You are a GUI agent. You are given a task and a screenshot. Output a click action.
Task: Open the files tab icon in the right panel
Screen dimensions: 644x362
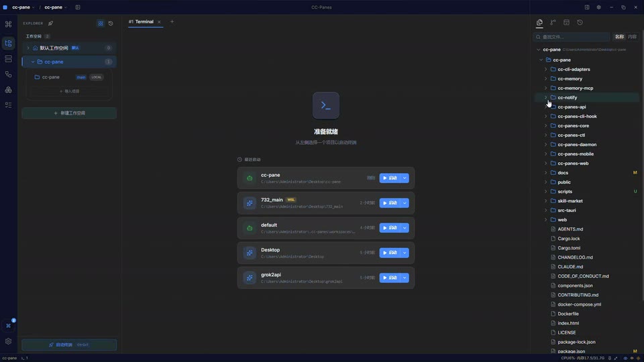tap(539, 23)
